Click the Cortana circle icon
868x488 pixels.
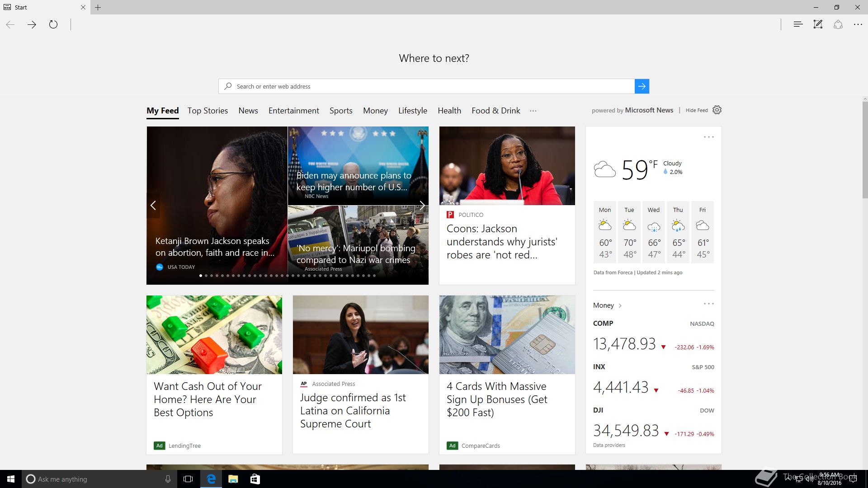[x=30, y=479]
